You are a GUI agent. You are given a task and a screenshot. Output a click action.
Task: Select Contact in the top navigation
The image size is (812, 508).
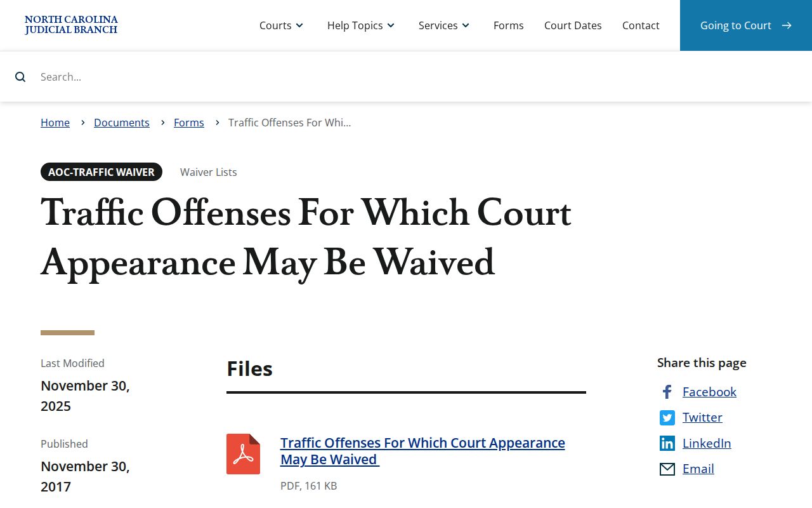click(641, 25)
